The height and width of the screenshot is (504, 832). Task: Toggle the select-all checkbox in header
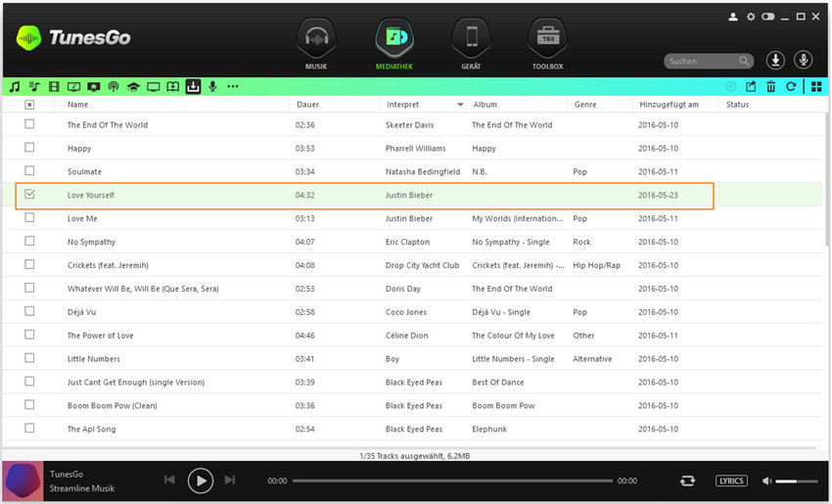(29, 104)
